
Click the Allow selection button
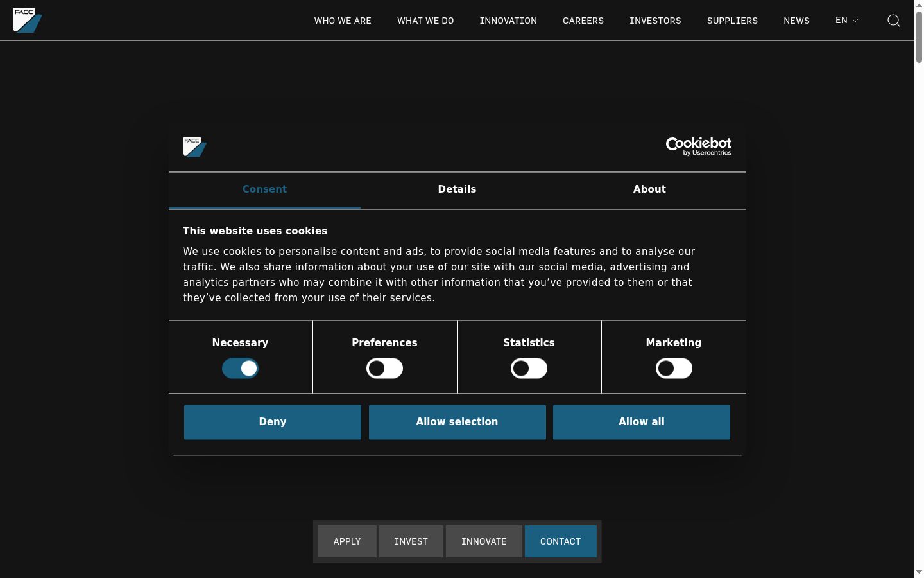coord(457,422)
